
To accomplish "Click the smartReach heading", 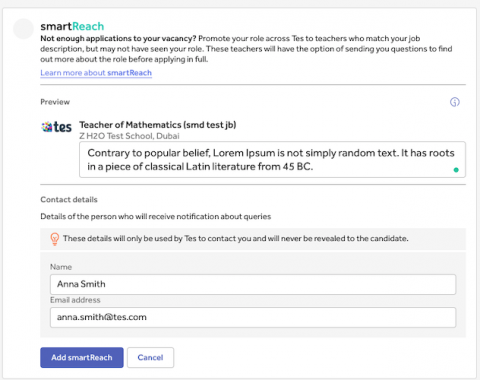I will (72, 26).
